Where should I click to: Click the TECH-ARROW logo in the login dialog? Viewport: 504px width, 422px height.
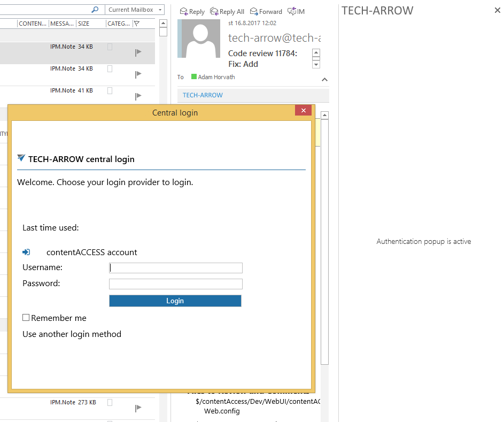(x=21, y=158)
